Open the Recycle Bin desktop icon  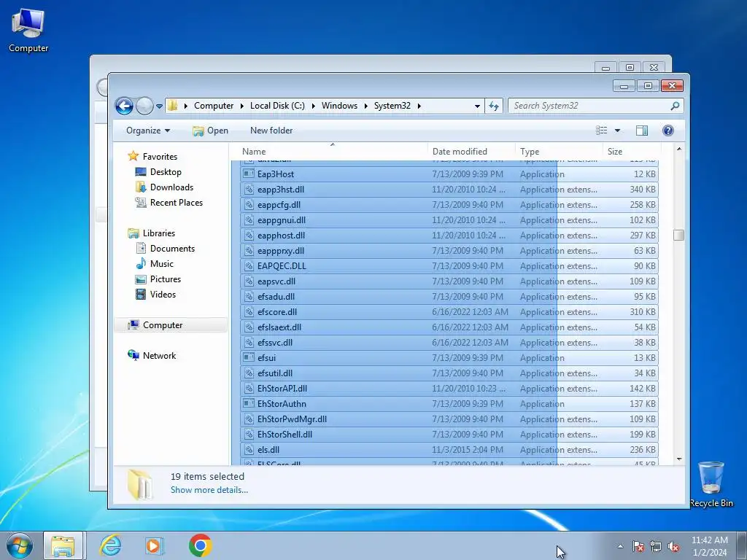711,484
